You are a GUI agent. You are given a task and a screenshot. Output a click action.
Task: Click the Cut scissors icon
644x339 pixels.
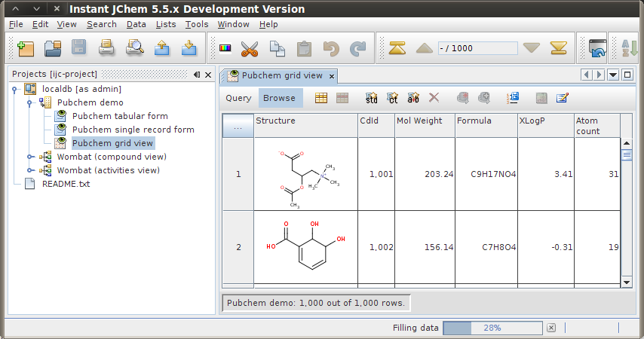249,49
